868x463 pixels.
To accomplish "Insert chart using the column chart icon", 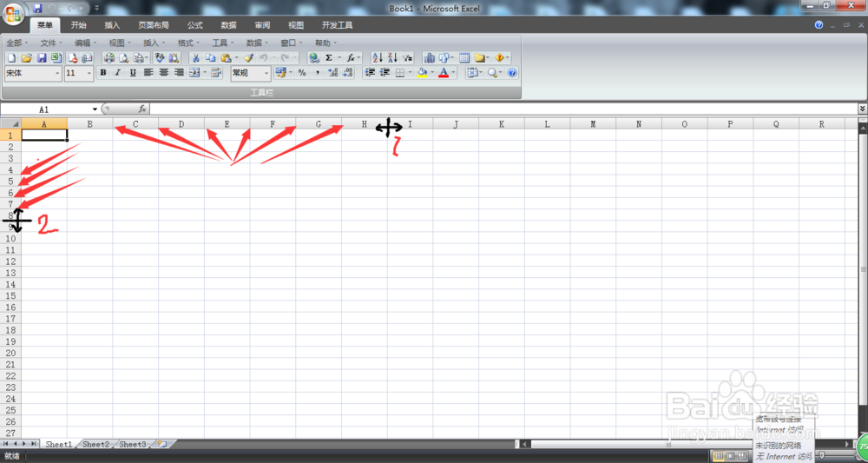I will click(x=429, y=57).
